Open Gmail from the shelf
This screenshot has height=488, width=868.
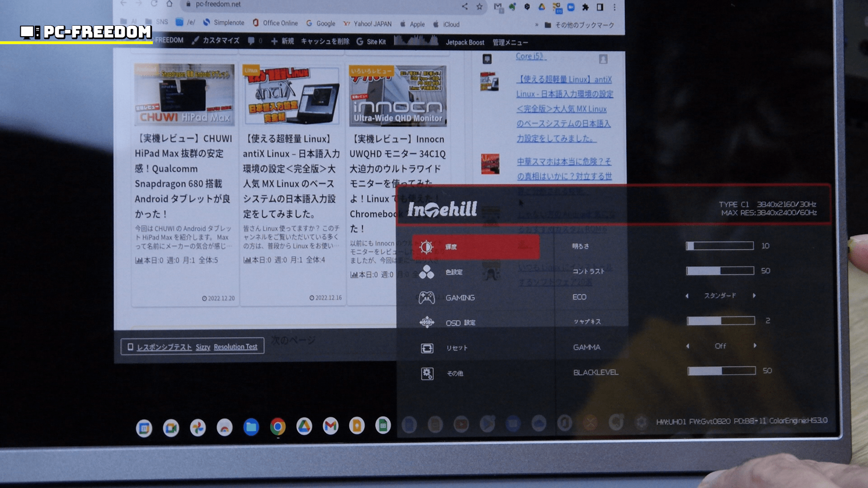(330, 426)
